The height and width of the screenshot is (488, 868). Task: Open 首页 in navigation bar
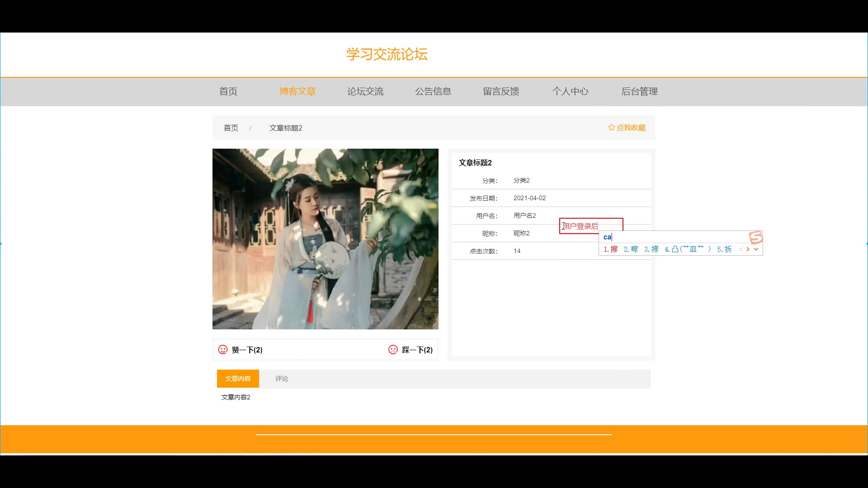[x=228, y=92]
